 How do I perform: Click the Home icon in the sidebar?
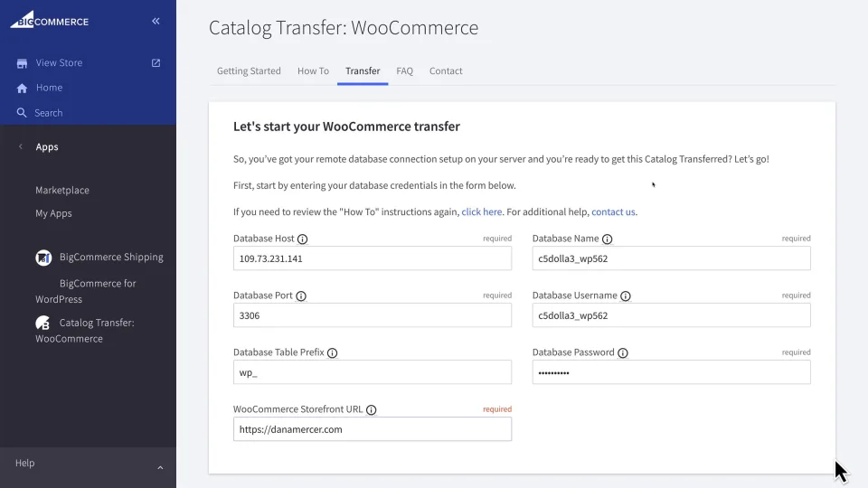[22, 89]
